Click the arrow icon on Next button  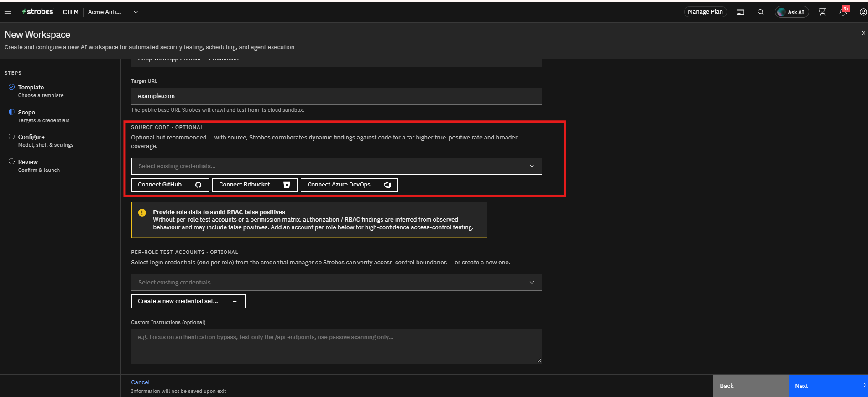coord(863,385)
